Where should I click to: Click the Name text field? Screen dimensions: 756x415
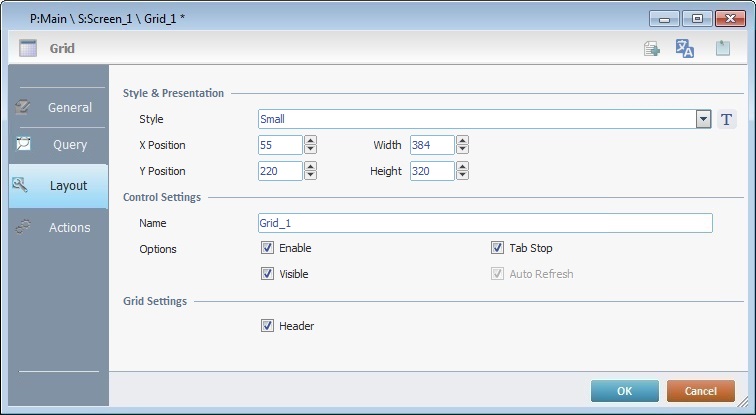(x=485, y=223)
